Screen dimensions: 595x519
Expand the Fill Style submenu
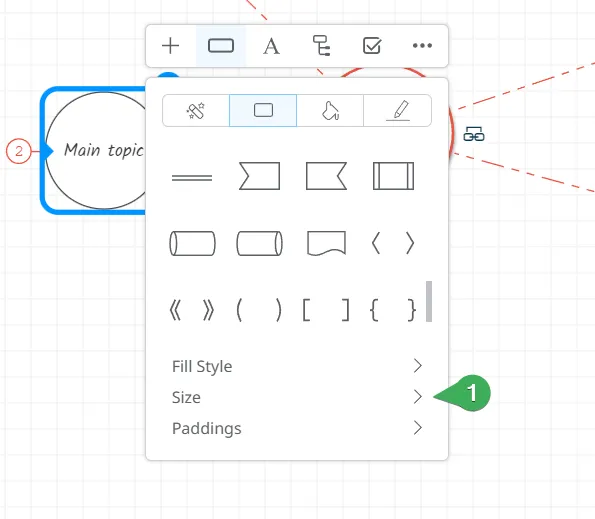(x=297, y=366)
